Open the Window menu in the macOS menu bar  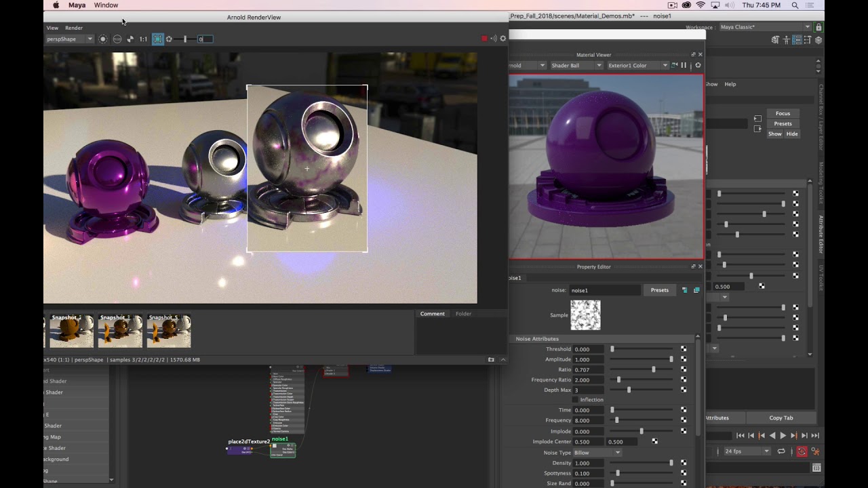106,5
